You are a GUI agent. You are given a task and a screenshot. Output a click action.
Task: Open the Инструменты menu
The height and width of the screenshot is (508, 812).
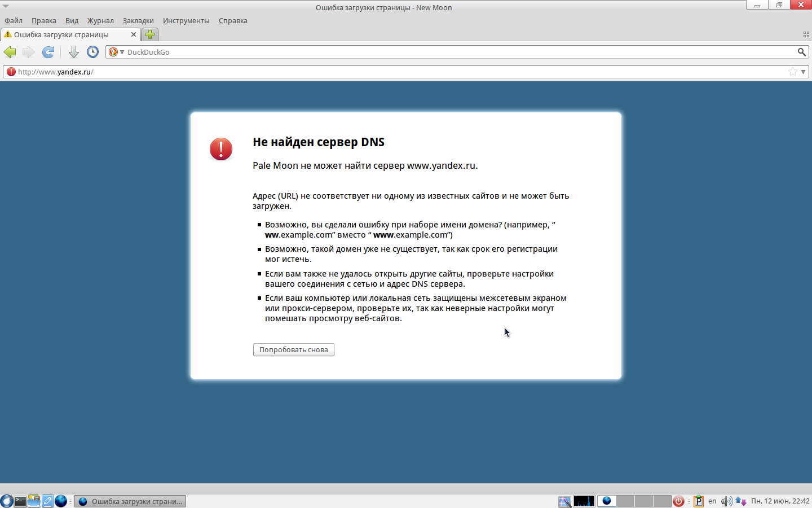pos(186,21)
